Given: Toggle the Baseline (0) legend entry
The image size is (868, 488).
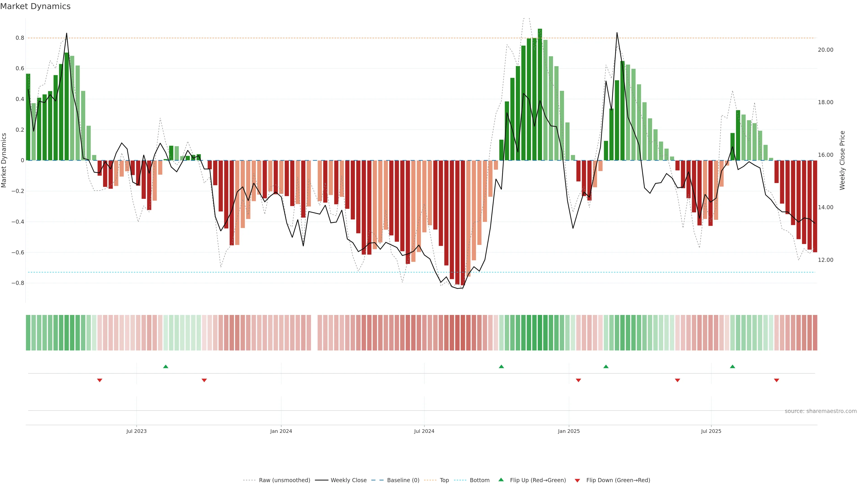Looking at the screenshot, I should click(403, 480).
